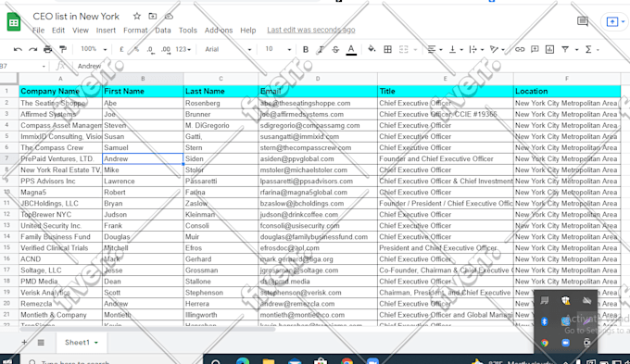This screenshot has width=630, height=364.
Task: Open the font size 10 dropdown
Action: (278, 49)
